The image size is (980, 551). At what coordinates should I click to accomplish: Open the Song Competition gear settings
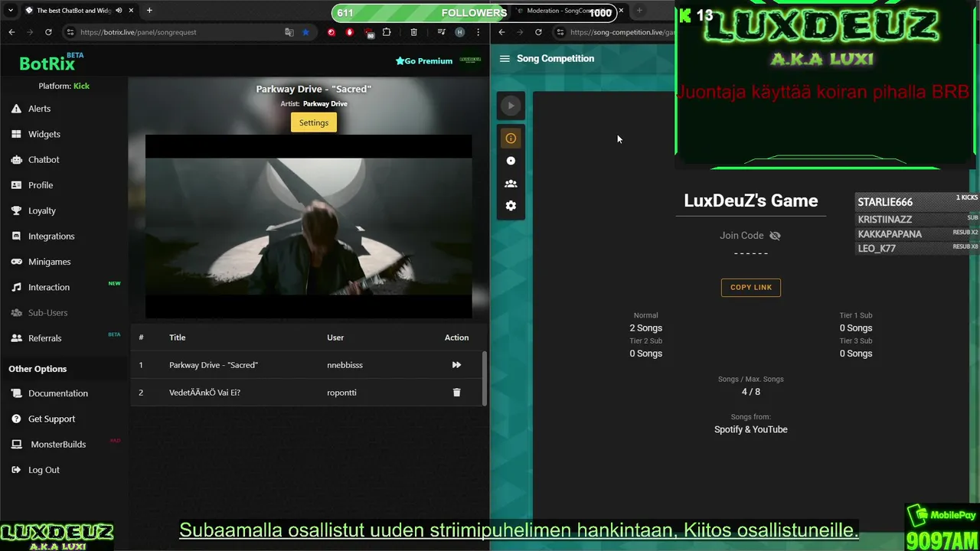point(511,206)
